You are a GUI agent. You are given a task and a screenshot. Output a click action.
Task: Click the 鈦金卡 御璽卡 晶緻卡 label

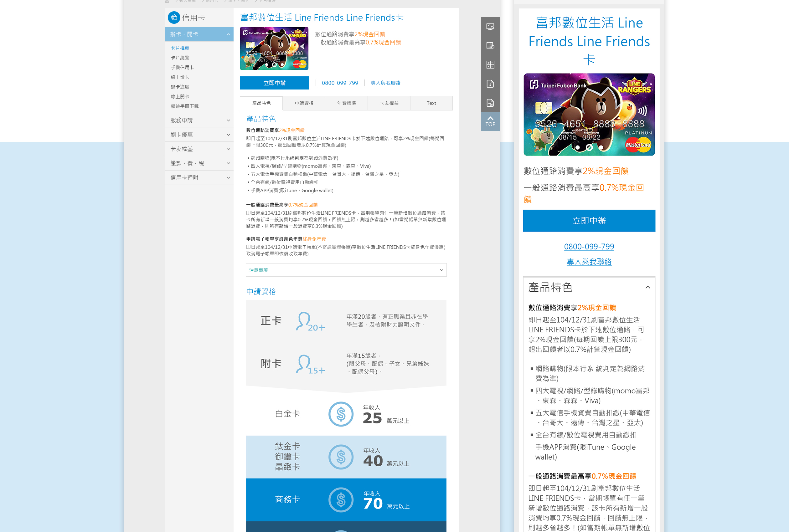[x=287, y=457]
